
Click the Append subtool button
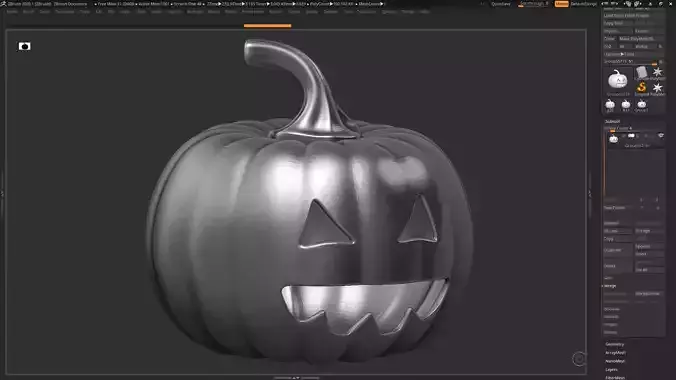649,246
